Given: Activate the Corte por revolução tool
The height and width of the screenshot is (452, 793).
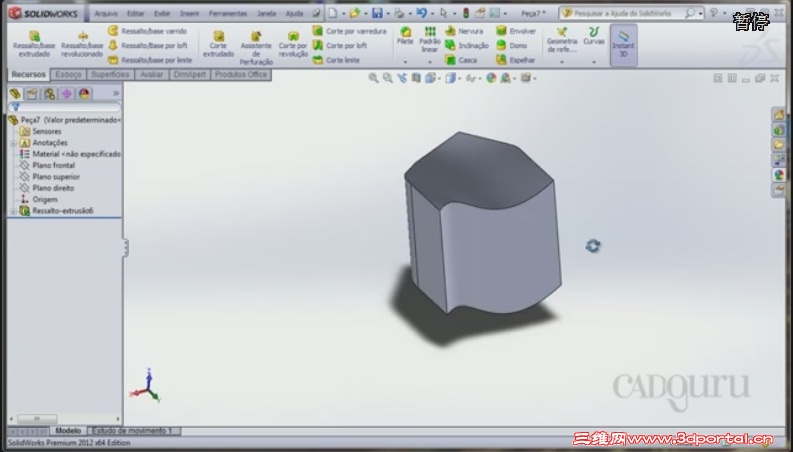Looking at the screenshot, I should (x=293, y=44).
